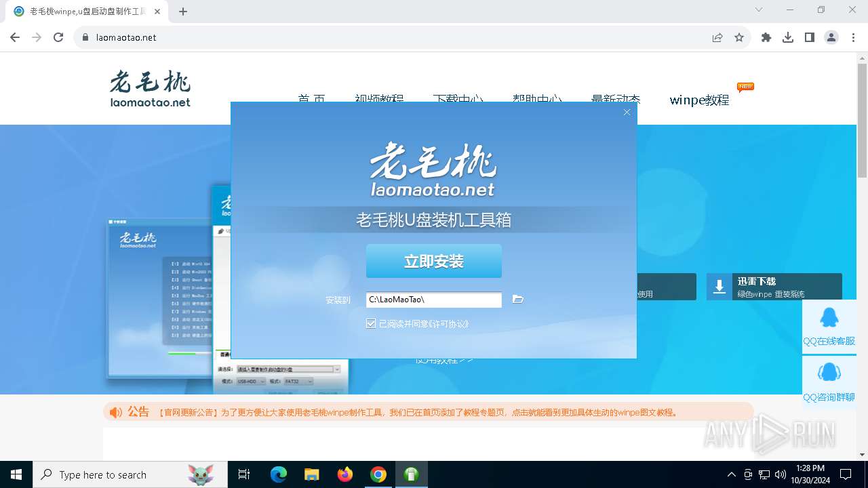868x488 pixels.
Task: Click the 立即安装 install button
Action: point(434,262)
